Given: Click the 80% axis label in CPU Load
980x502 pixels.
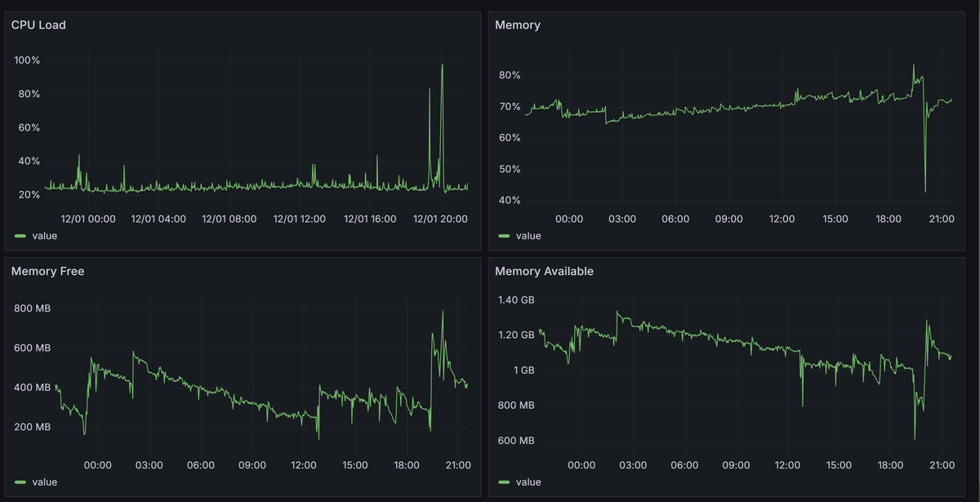Looking at the screenshot, I should (x=28, y=94).
